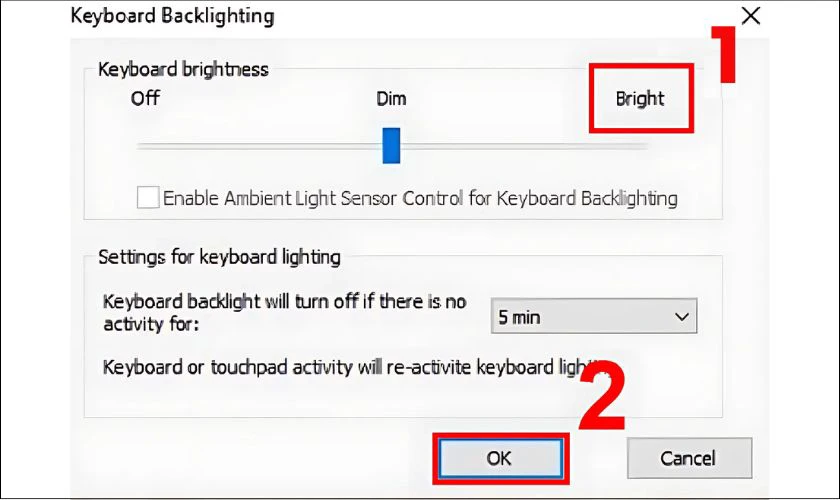The image size is (840, 500).
Task: Click the backlight turn off inactivity text
Action: [285, 310]
